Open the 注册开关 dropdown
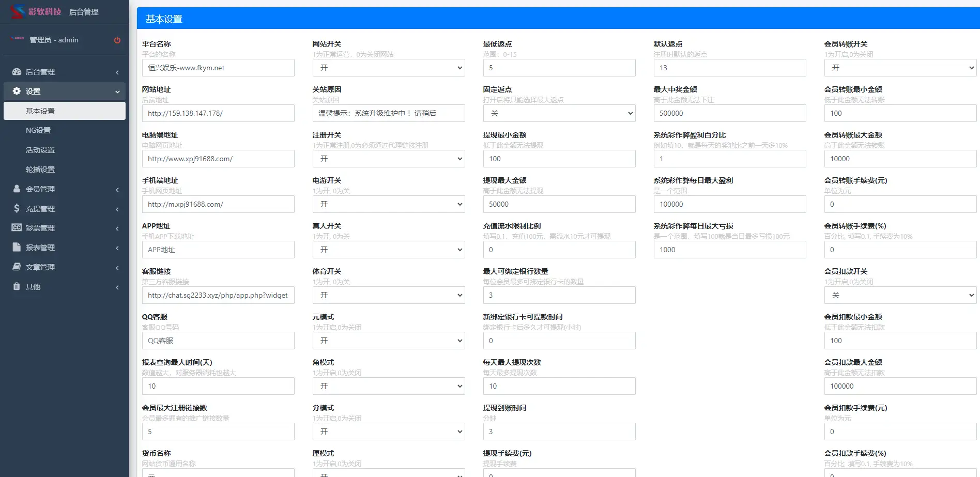This screenshot has height=477, width=980. 389,159
